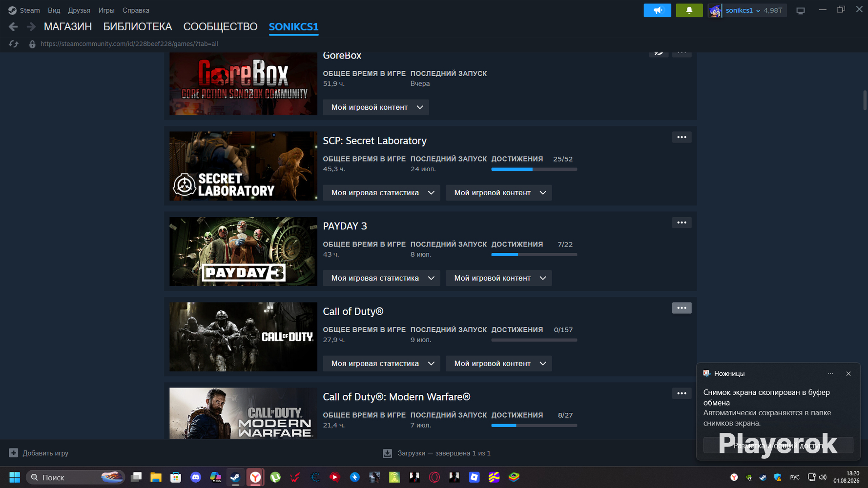
Task: Open uTorrent from the taskbar
Action: [x=275, y=477]
